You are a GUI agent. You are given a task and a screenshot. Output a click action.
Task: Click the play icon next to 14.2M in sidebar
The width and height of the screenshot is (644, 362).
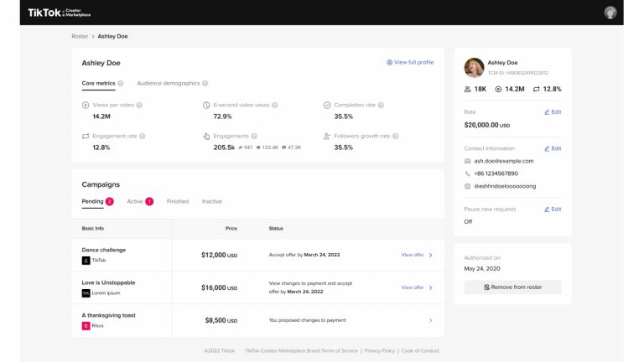498,89
